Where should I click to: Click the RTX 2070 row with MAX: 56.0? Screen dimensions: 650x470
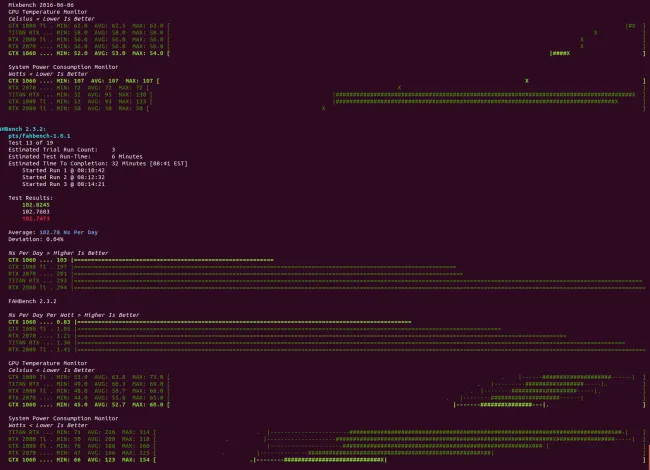327,46
